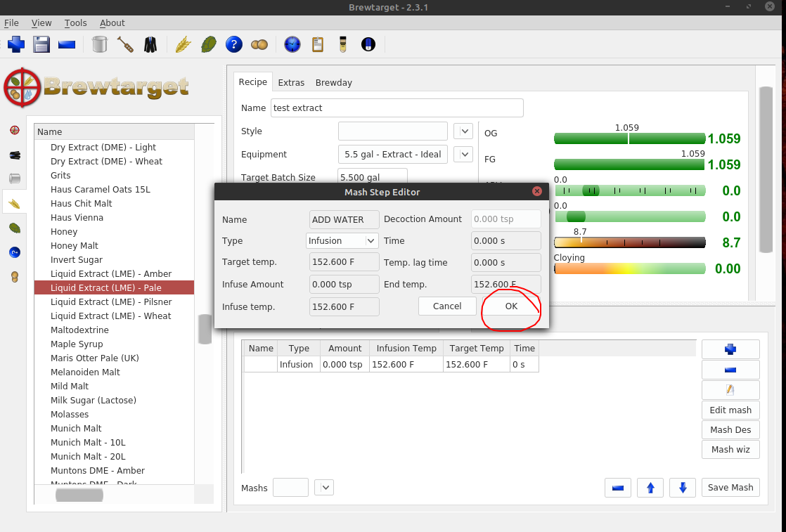Open Fermentables via the grain toolbar icon
Screen dimensions: 786x532
[x=183, y=44]
